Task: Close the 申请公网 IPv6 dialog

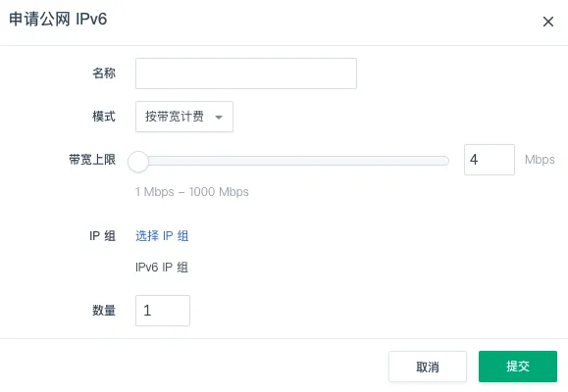Action: 548,22
